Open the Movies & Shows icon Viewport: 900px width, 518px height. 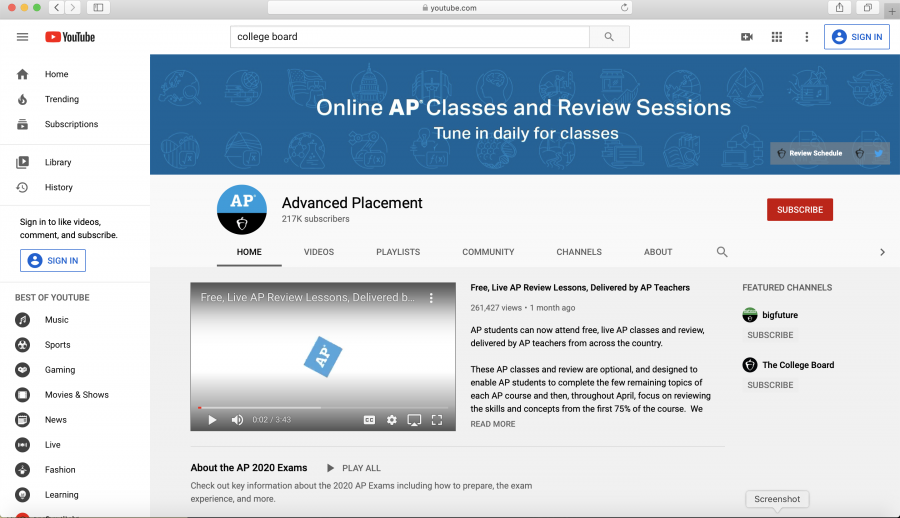click(22, 395)
